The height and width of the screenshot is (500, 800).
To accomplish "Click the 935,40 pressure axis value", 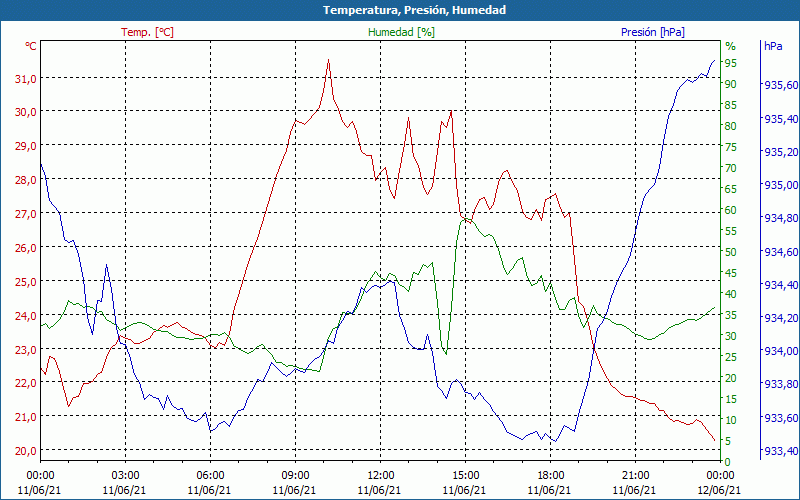I will (781, 119).
